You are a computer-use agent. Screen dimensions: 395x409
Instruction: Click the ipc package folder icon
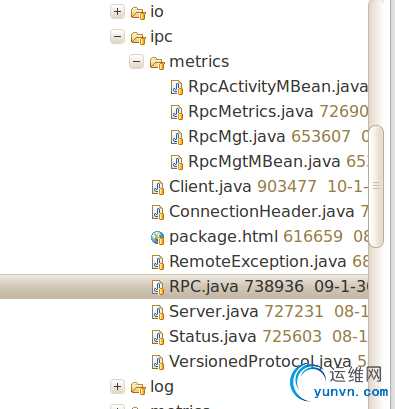138,38
